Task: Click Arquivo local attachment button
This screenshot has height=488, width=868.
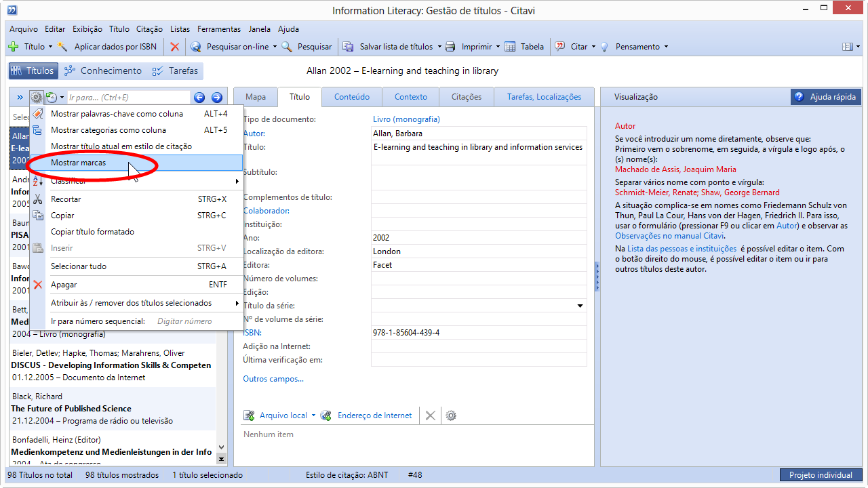Action: click(276, 415)
